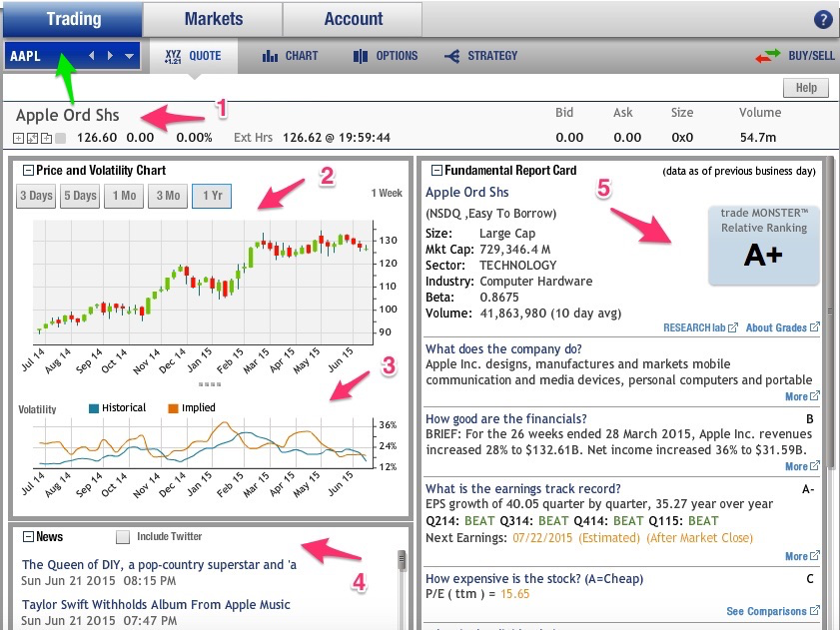Open the STRATEGY view
The image size is (840, 630).
pyautogui.click(x=480, y=56)
